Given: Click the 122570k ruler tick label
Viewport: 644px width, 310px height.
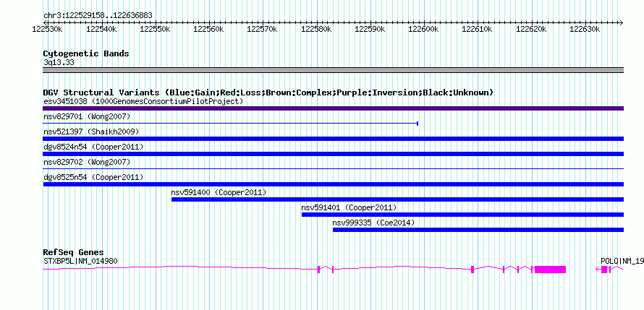Looking at the screenshot, I should [262, 29].
